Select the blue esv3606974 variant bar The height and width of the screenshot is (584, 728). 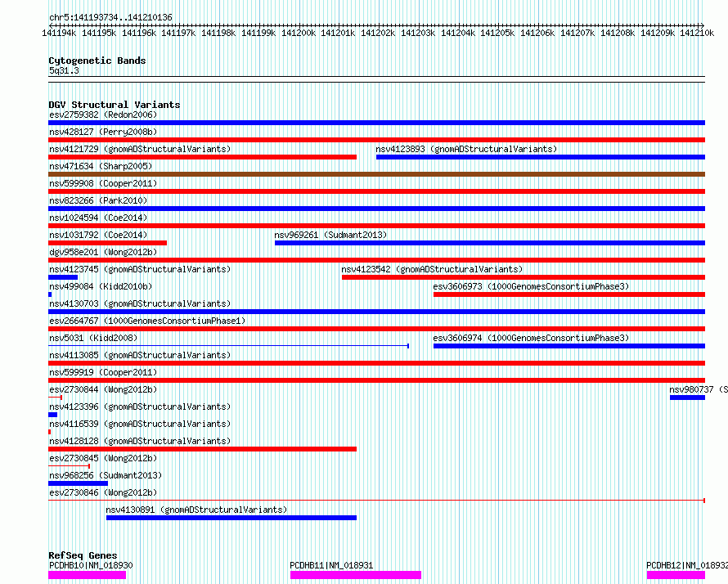(569, 346)
